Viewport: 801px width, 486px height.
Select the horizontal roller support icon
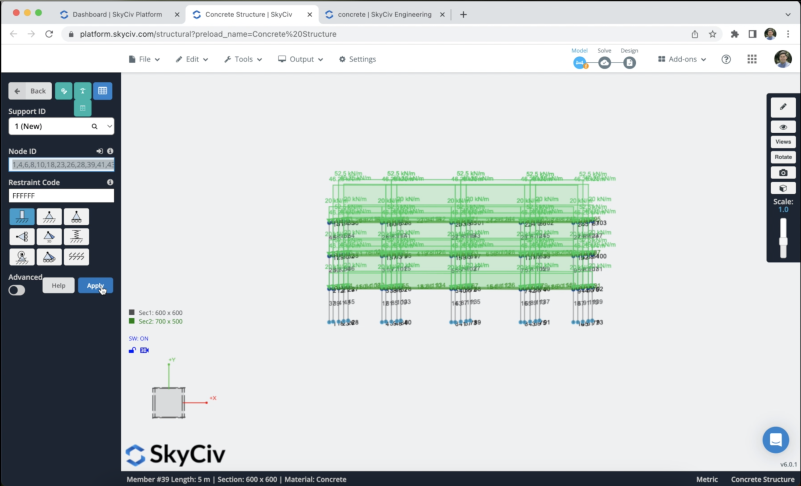(22, 237)
